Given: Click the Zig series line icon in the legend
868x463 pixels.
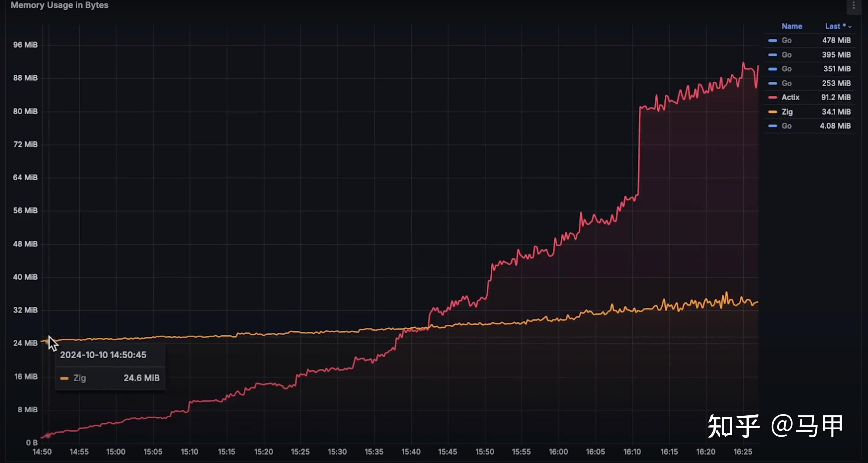Looking at the screenshot, I should 773,112.
